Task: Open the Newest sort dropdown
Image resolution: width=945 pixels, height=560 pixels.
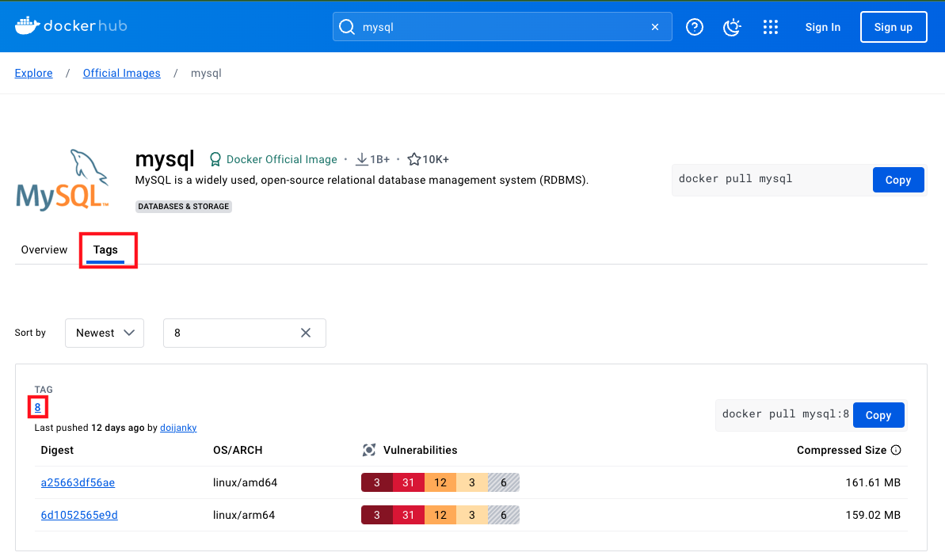Action: tap(105, 333)
